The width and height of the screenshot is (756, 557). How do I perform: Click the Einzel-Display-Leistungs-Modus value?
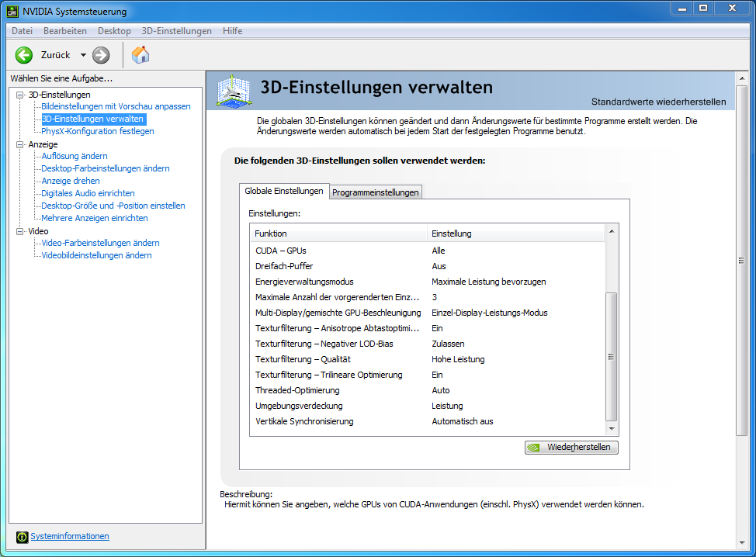pyautogui.click(x=489, y=313)
